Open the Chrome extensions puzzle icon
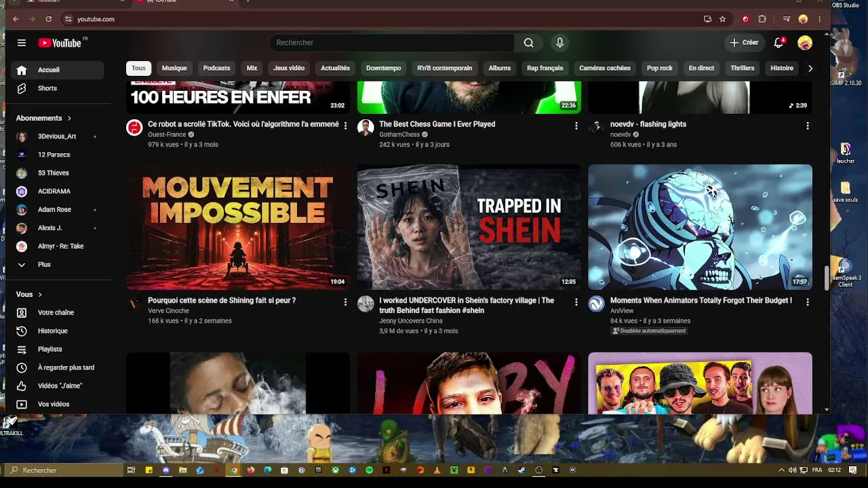The image size is (868, 488). coord(762,19)
